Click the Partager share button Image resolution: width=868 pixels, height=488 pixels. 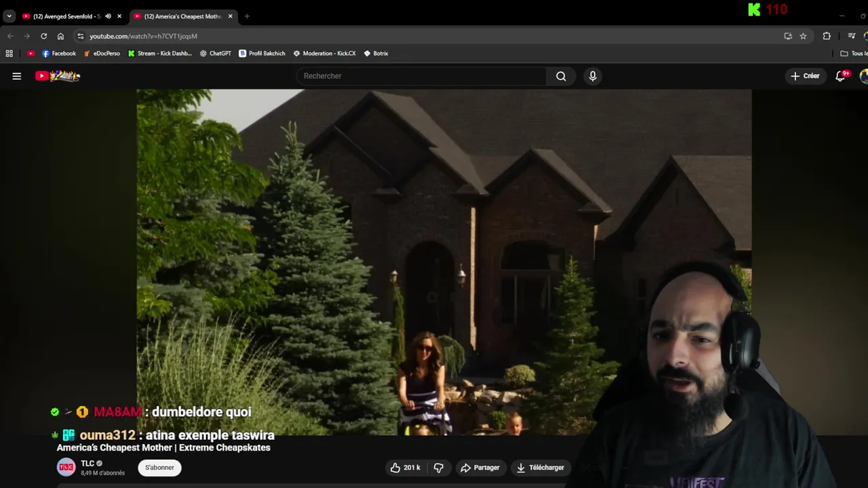(480, 468)
